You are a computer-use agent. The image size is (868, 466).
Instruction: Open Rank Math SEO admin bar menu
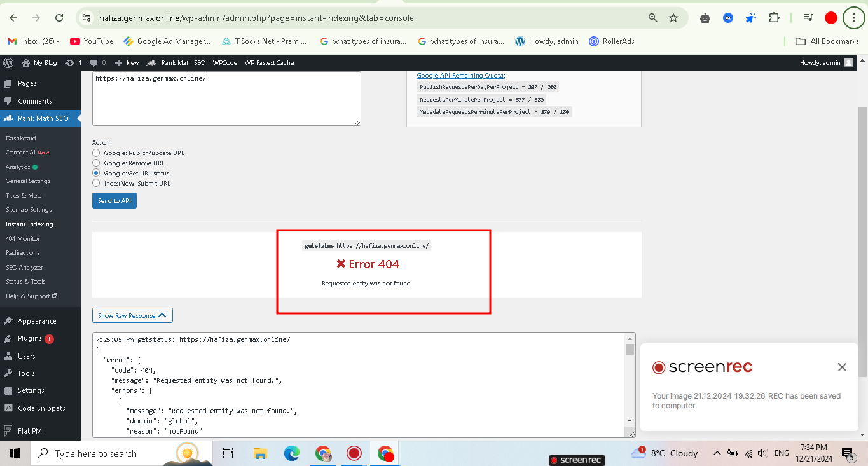coord(176,63)
